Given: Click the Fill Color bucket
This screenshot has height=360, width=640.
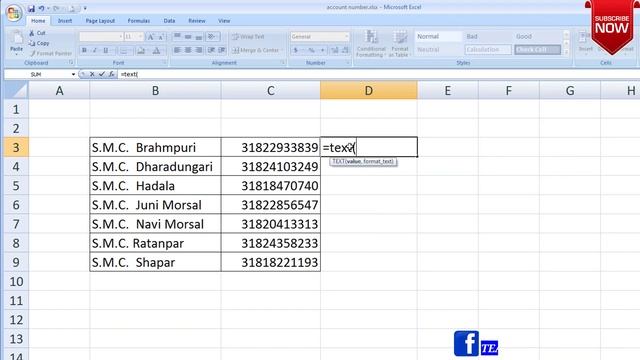Looking at the screenshot, I should [x=141, y=51].
